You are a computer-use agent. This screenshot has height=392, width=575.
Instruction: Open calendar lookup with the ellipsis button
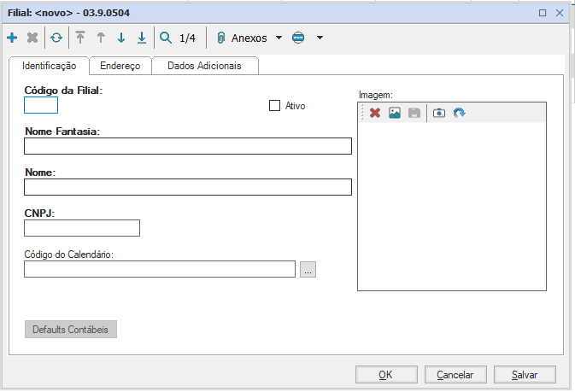[308, 270]
